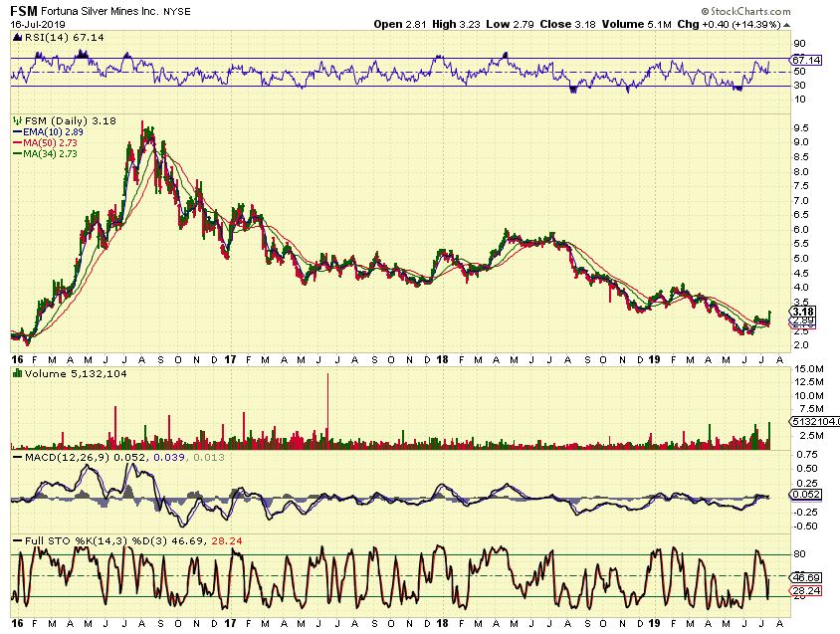Image resolution: width=840 pixels, height=634 pixels.
Task: Click the '16' year label at the bottom axis
Action: click(x=17, y=624)
